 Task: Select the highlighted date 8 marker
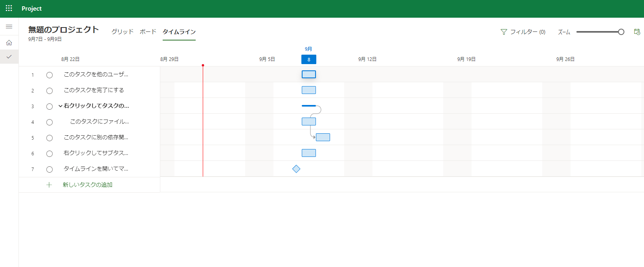(309, 59)
